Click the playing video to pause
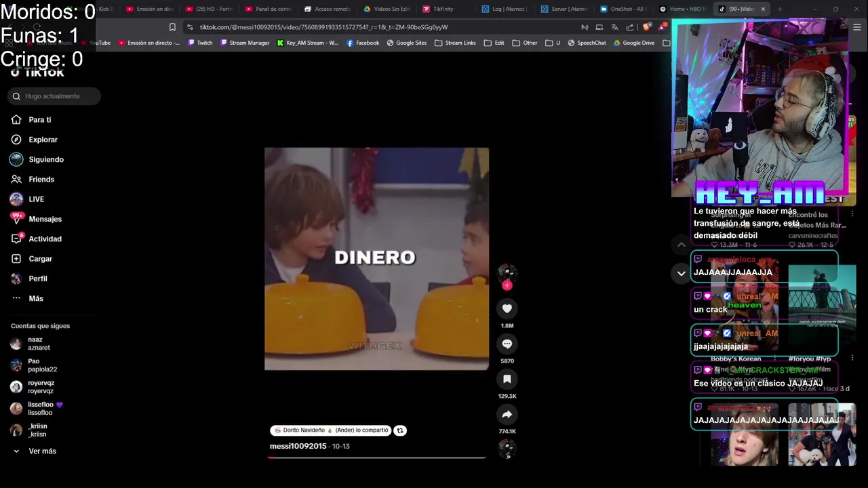 tap(376, 258)
